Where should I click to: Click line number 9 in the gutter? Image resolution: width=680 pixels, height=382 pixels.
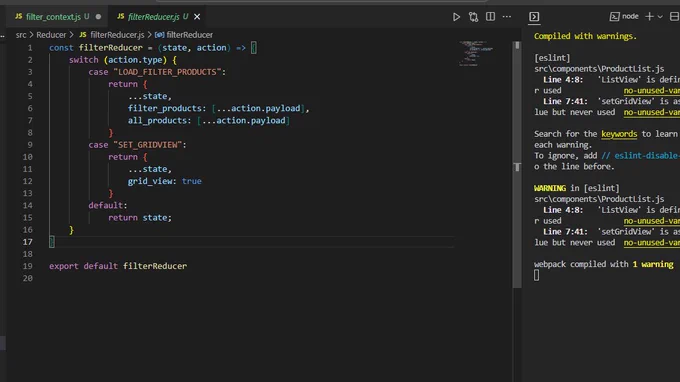(x=30, y=145)
